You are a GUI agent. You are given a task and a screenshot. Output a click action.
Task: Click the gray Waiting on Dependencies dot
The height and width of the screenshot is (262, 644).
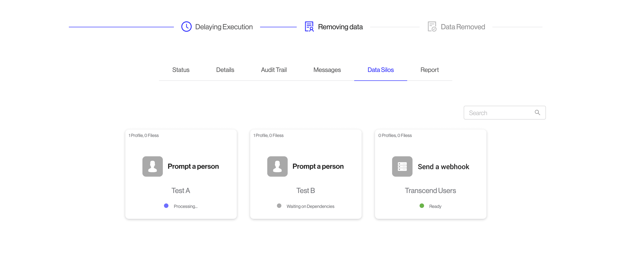pos(279,206)
